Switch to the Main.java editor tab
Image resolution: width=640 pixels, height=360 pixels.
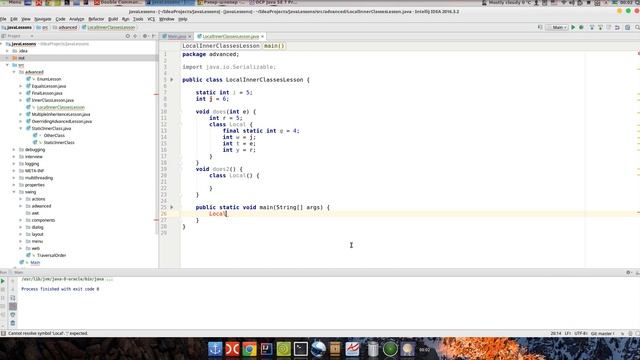tap(177, 36)
